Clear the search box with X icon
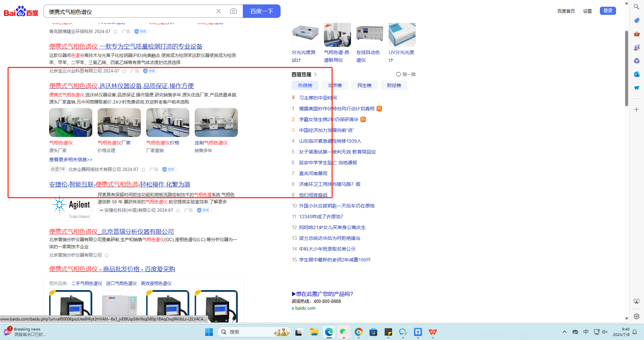The width and height of the screenshot is (644, 340). coord(219,11)
